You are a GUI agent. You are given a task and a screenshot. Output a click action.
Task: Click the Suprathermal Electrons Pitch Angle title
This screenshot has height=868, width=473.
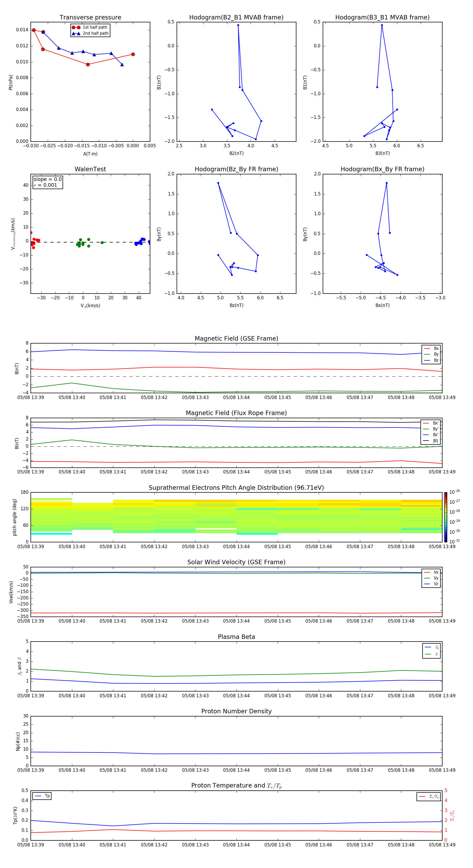point(236,488)
